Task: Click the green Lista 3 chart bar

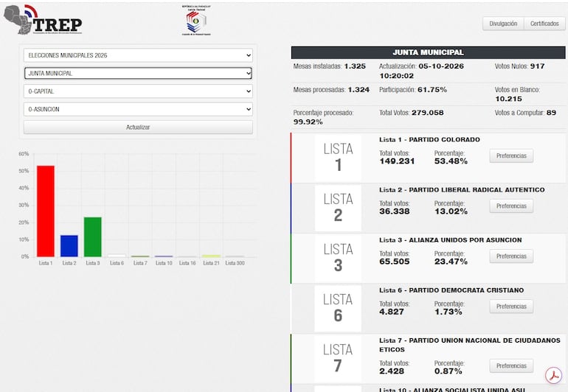Action: (93, 237)
